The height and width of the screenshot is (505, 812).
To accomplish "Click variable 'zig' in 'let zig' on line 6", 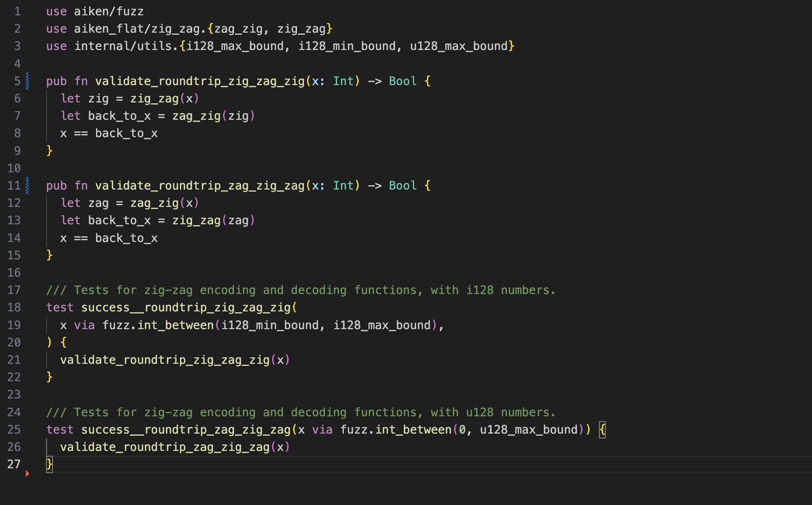I will pyautogui.click(x=98, y=99).
